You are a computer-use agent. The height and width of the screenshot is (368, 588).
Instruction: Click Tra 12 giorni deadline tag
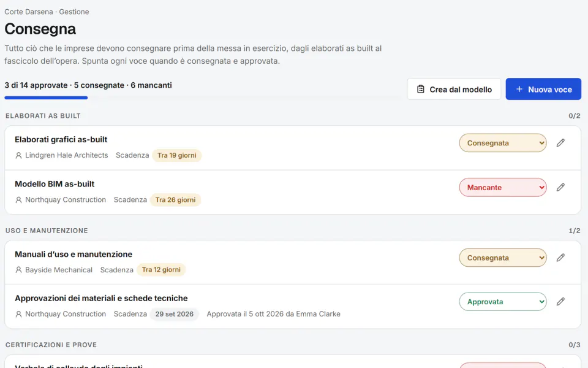(x=161, y=270)
